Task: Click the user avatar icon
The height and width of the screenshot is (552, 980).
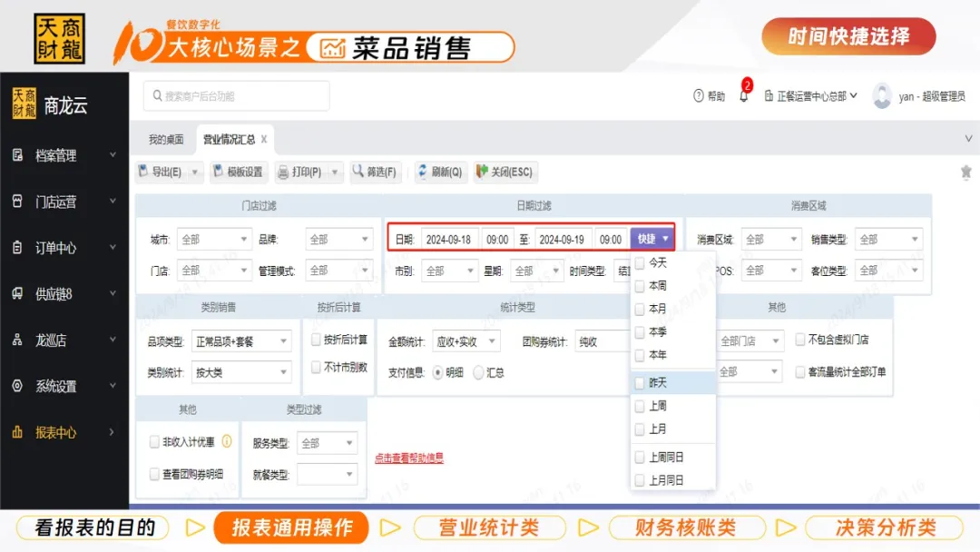Action: click(882, 95)
